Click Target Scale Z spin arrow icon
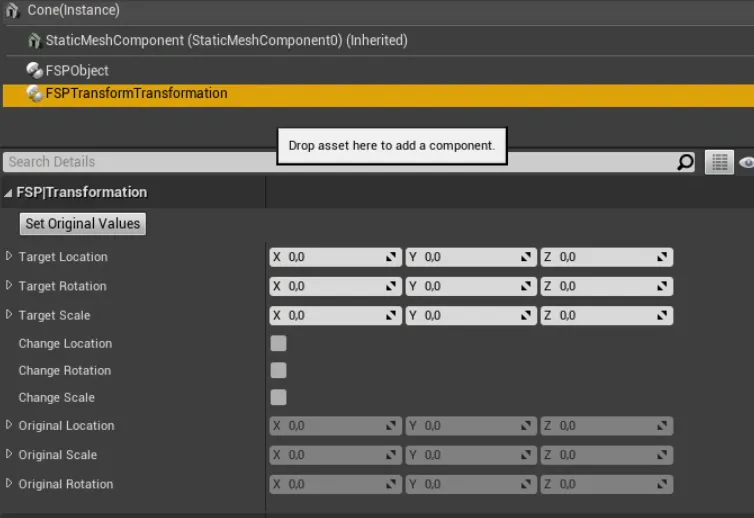The image size is (754, 518). [662, 316]
